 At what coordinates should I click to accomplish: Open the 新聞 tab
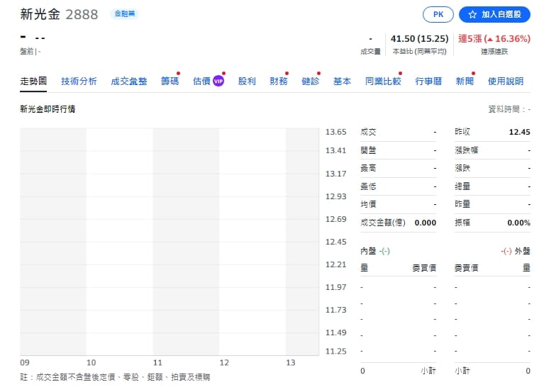465,81
